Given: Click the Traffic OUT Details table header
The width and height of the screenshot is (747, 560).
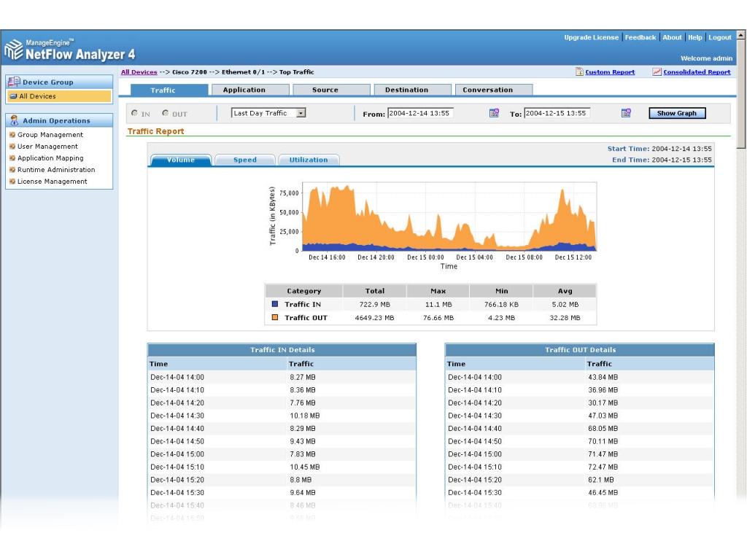Looking at the screenshot, I should point(580,350).
